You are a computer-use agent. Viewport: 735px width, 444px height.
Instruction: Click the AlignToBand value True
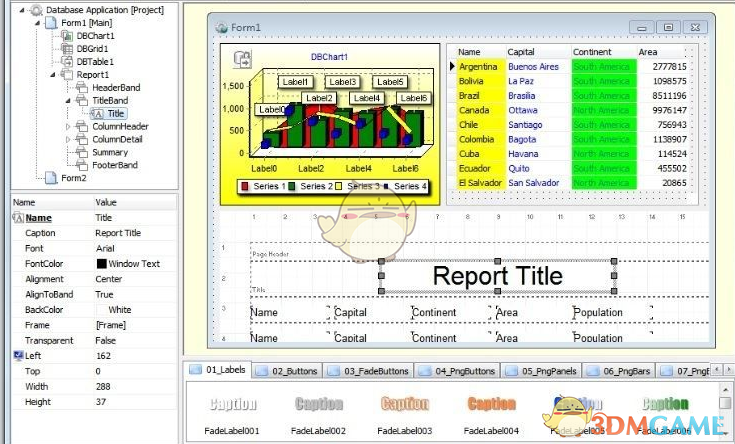click(x=104, y=294)
